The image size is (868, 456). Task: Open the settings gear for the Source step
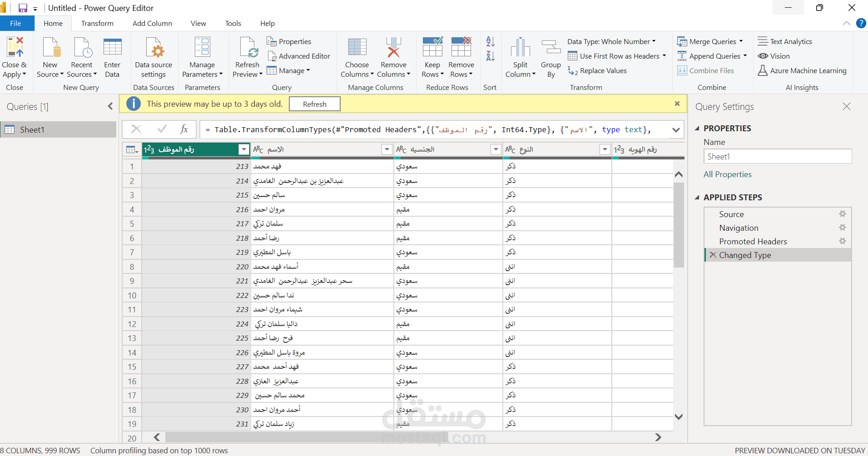(x=843, y=214)
